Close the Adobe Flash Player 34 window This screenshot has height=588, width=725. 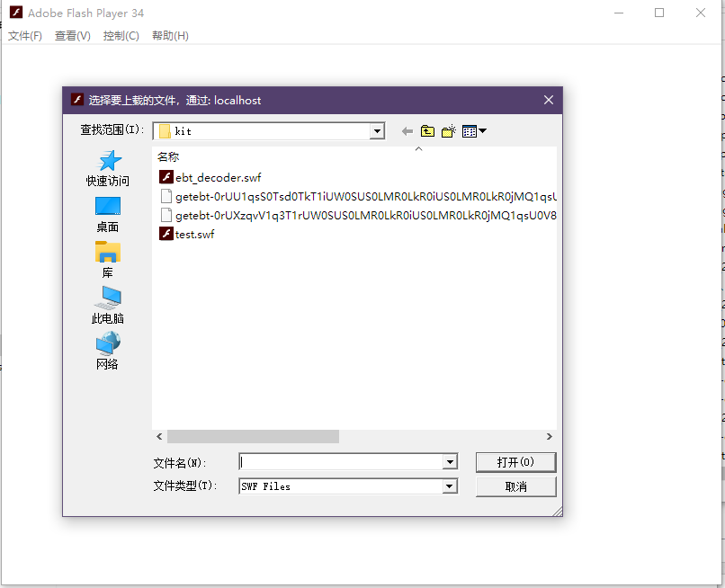[701, 13]
